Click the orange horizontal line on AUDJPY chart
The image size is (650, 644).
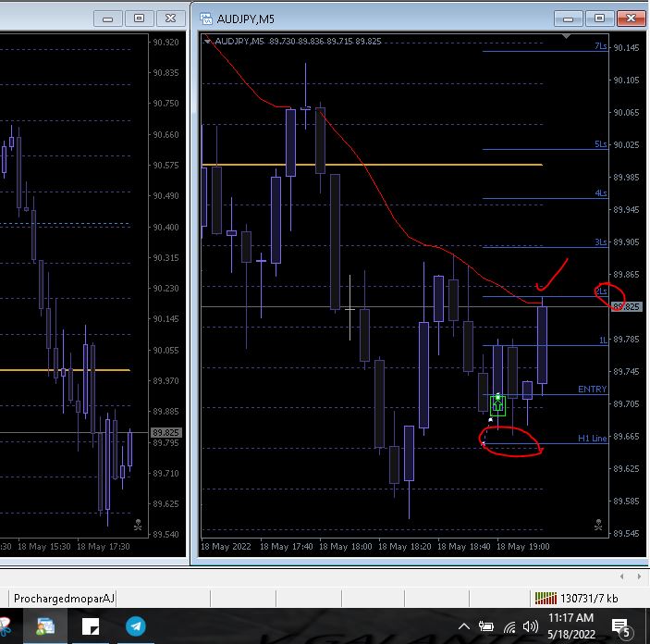[370, 165]
